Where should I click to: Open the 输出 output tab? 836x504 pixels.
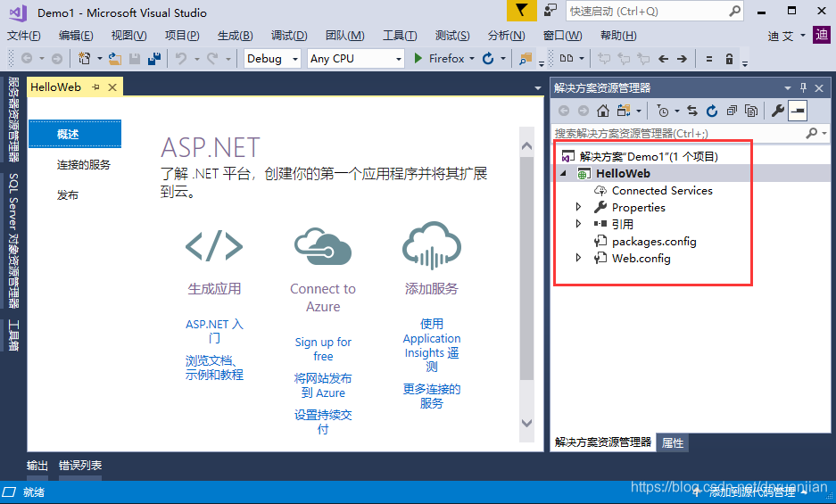(37, 466)
